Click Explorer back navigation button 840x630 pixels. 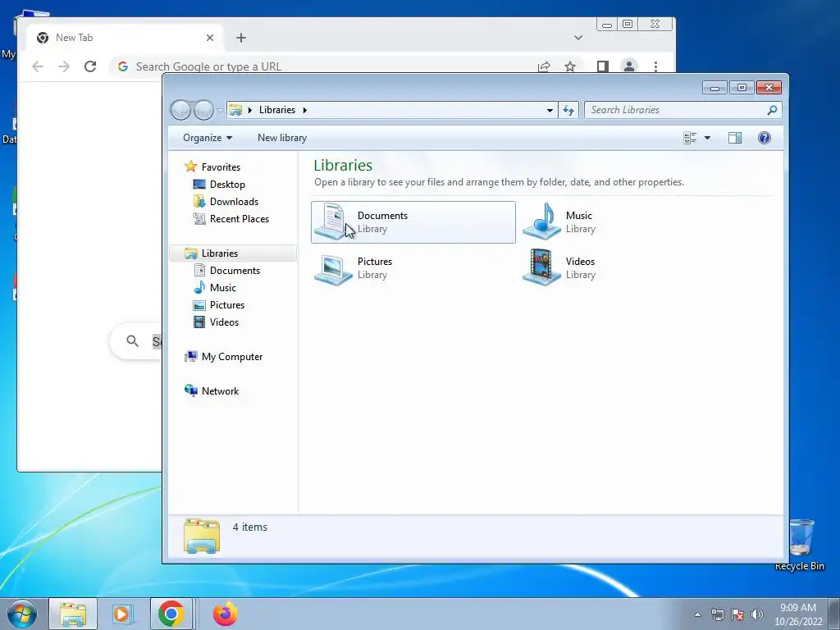click(180, 110)
